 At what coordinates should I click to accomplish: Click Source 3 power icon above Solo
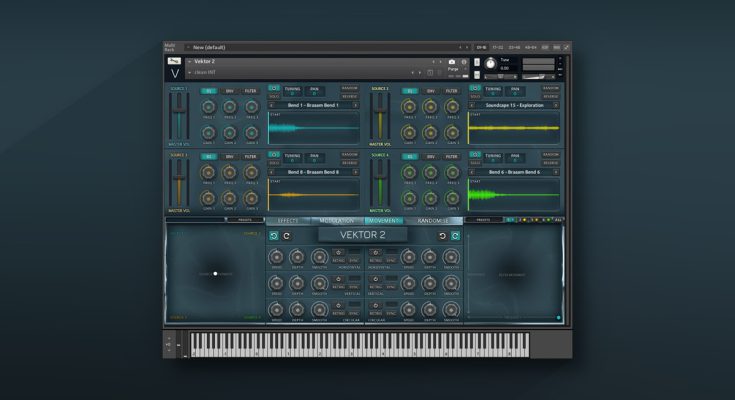tap(274, 155)
